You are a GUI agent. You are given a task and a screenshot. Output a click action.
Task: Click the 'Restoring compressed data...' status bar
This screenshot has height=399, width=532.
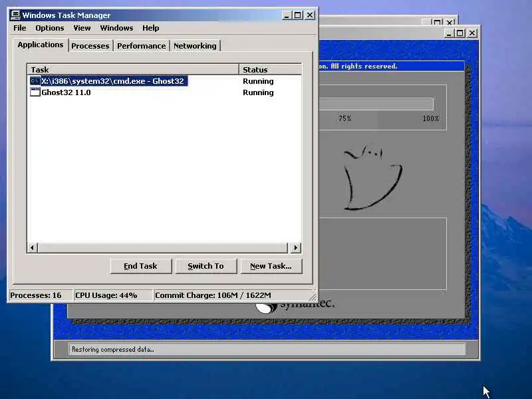click(267, 349)
